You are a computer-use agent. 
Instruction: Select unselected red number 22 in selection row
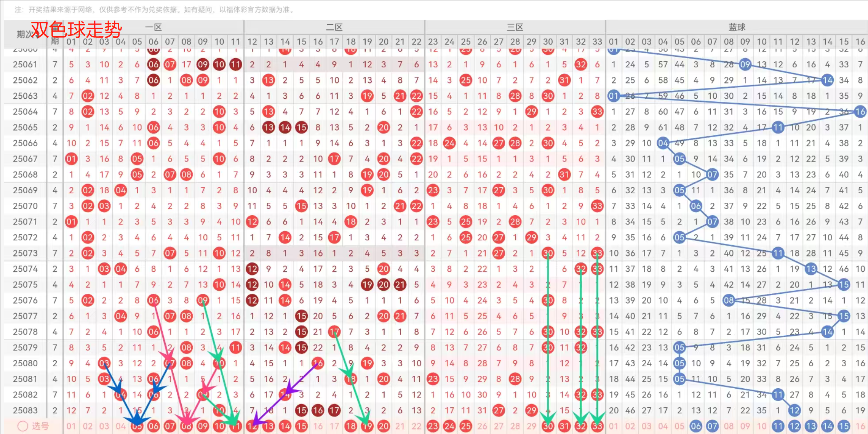tap(416, 426)
